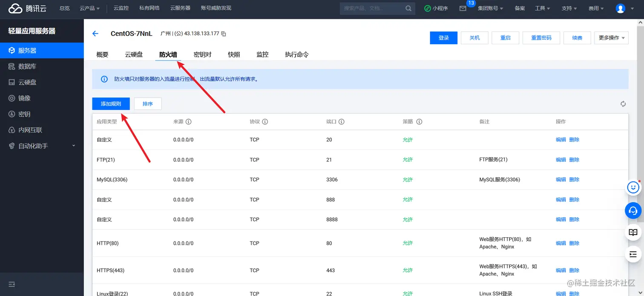644x296 pixels.
Task: Collapse the sidebar using the bottom icon
Action: pos(11,284)
